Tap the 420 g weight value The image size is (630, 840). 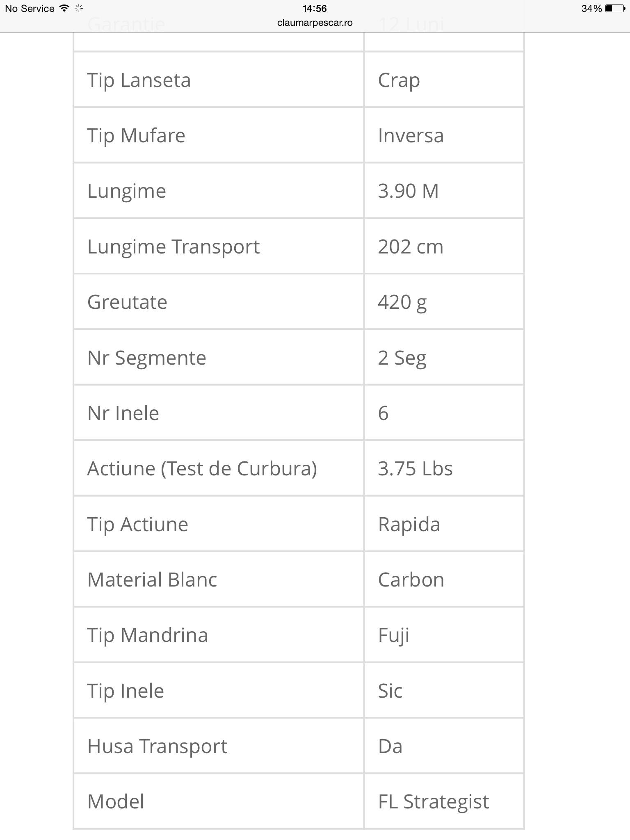(402, 302)
